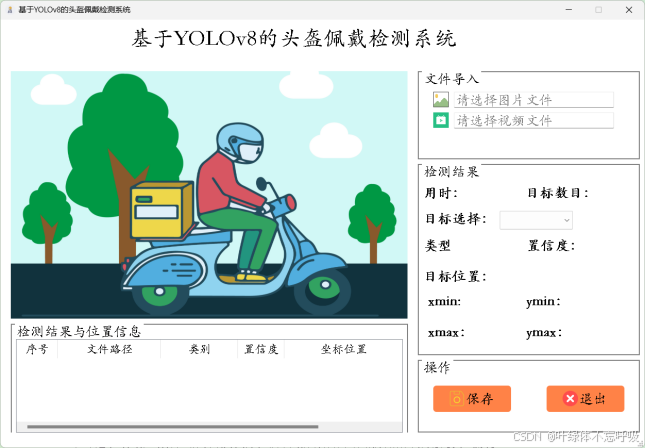Viewport: 645px width, 448px height.
Task: Click the xmax label
Action: (x=446, y=332)
